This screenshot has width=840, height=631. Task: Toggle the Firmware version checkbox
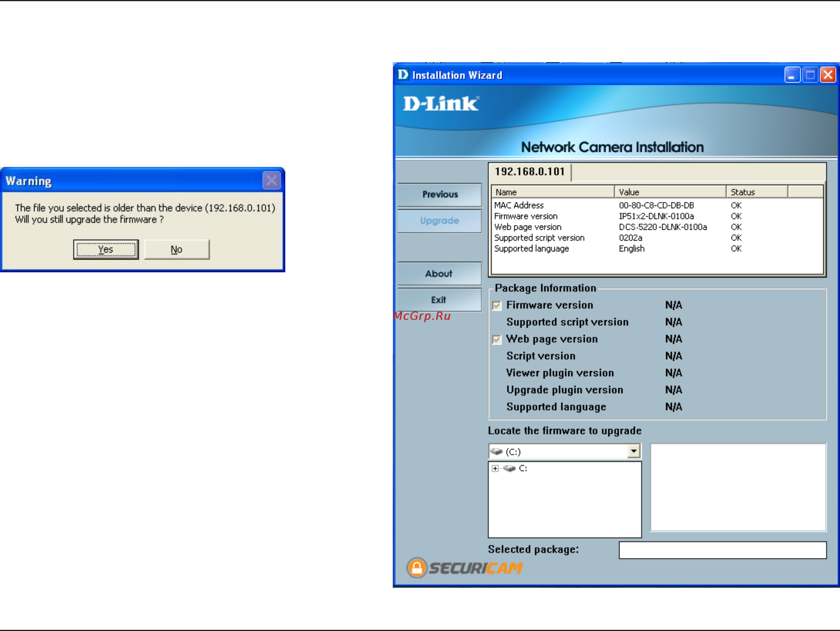point(497,306)
